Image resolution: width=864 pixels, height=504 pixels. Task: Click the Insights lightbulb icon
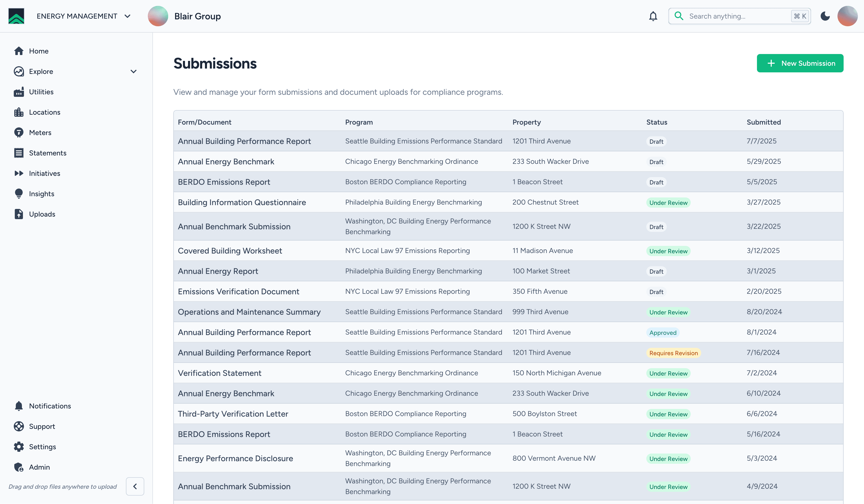19,194
